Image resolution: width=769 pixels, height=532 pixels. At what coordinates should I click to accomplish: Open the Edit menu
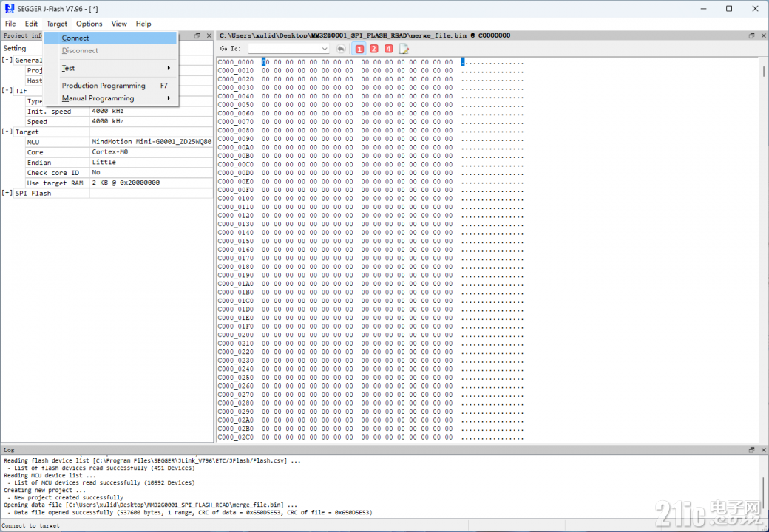pos(31,24)
